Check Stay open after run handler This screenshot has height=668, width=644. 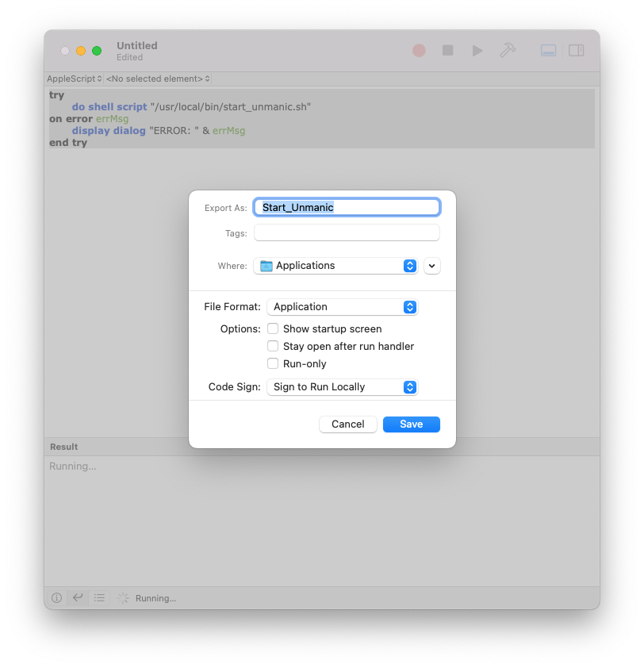point(273,346)
